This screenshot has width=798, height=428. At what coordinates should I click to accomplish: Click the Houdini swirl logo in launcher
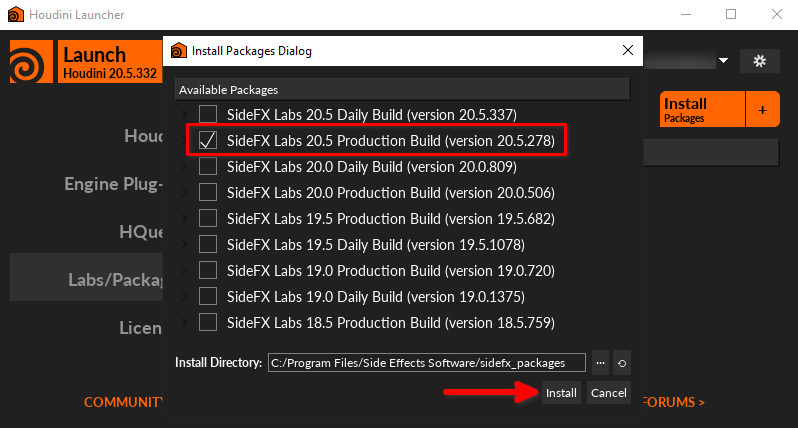tap(32, 62)
